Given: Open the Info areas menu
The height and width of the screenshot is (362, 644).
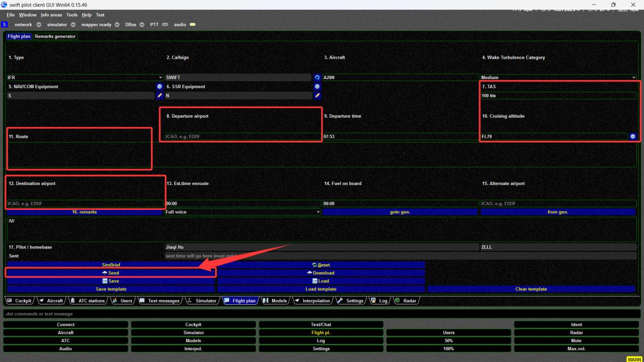Looking at the screenshot, I should (x=51, y=15).
